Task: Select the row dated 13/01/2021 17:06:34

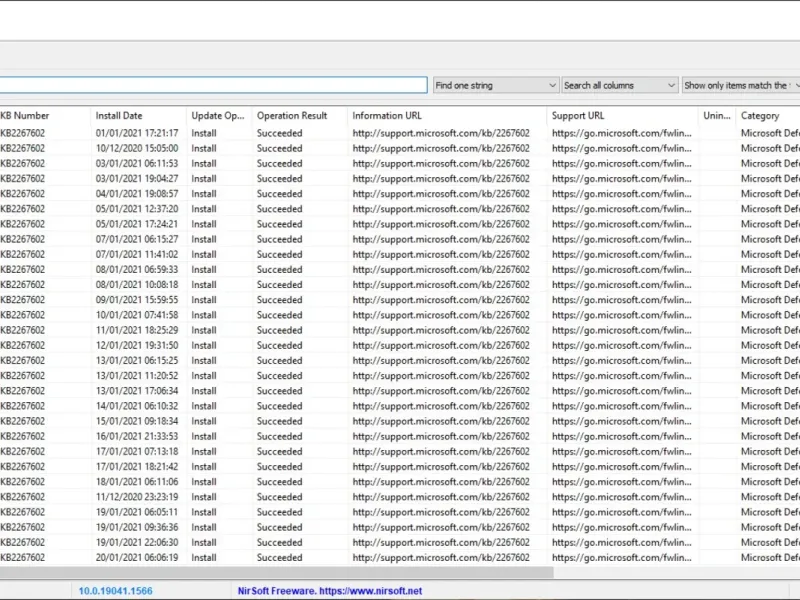Action: [400, 391]
